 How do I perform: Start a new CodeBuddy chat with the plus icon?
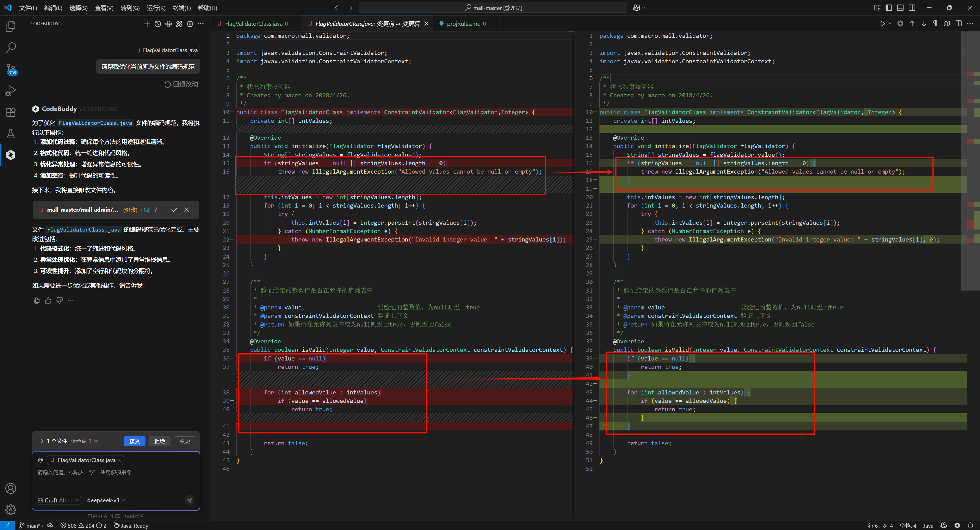coord(147,24)
